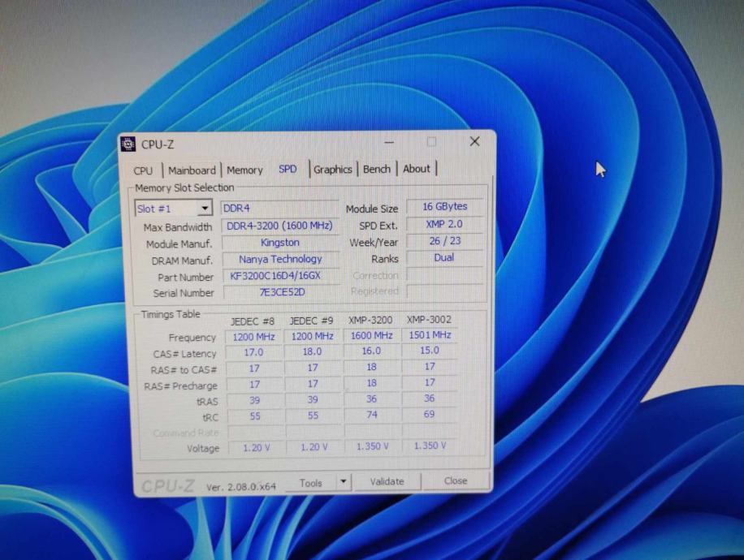This screenshot has width=744, height=560.
Task: Click the CAS# Latency 15.0 cell
Action: point(430,351)
